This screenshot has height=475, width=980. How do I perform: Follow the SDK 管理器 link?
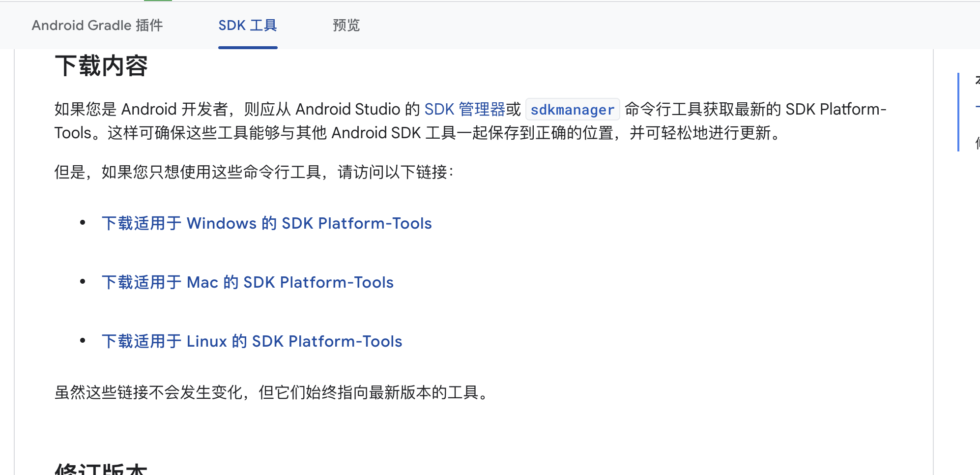(464, 109)
